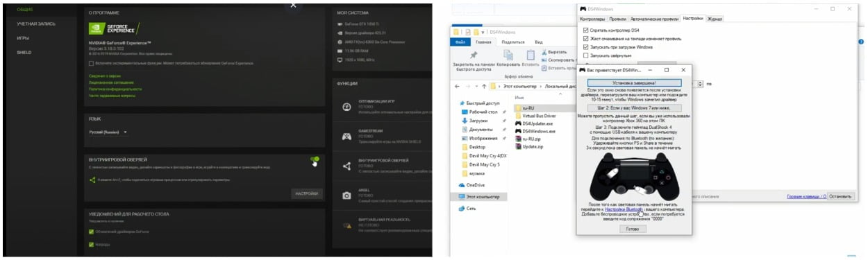Viewport: 868px width, 260px height.
Task: Select the Настройки tab in DS4Windows
Action: pos(692,19)
